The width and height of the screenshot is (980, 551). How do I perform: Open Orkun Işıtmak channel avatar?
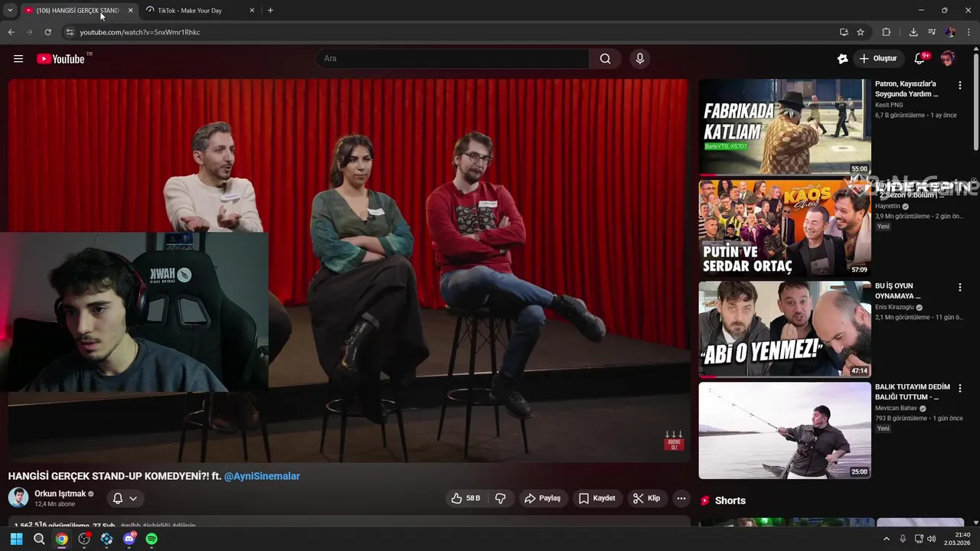tap(18, 497)
